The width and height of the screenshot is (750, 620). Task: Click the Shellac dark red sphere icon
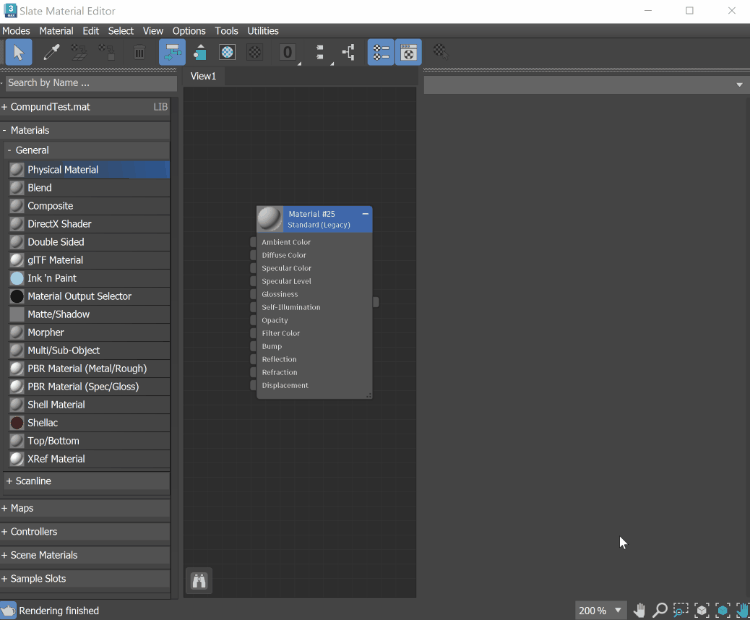(17, 423)
